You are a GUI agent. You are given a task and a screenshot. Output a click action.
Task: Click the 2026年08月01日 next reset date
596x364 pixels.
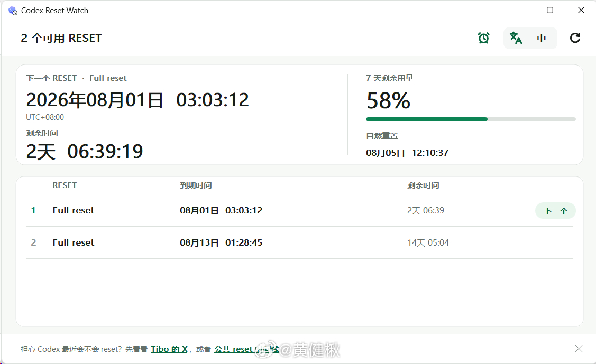point(95,100)
